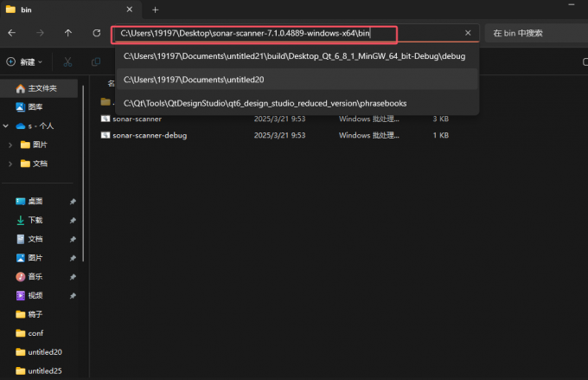Image resolution: width=588 pixels, height=380 pixels.
Task: Expand the 图片 folder under OneDrive
Action: pyautogui.click(x=10, y=145)
